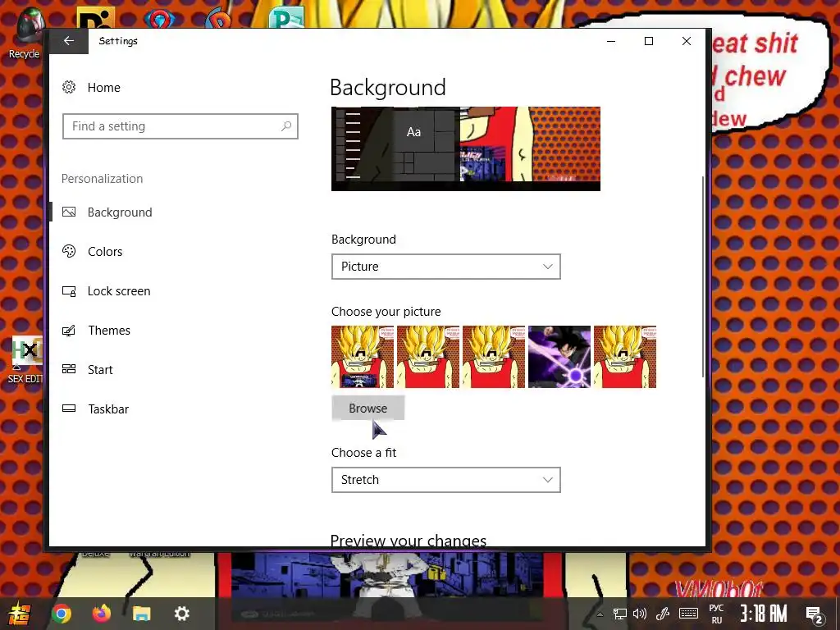Click the Taskbar icon in sidebar
This screenshot has width=840, height=630.
tap(69, 409)
